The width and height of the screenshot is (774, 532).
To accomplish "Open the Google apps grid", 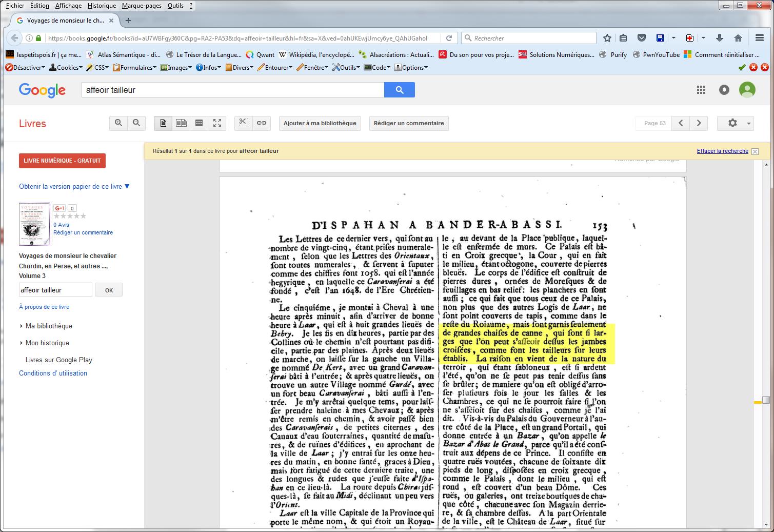I will tap(701, 90).
